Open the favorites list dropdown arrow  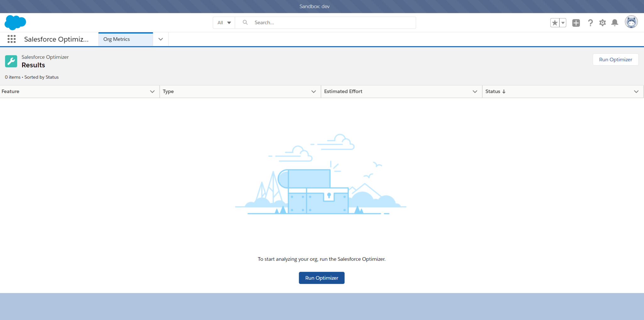(x=563, y=23)
